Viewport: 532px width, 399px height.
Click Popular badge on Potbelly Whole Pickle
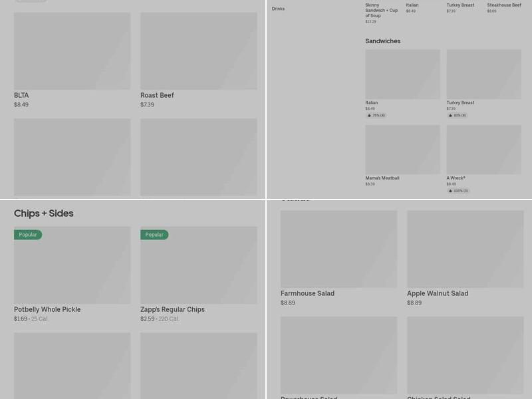(28, 235)
